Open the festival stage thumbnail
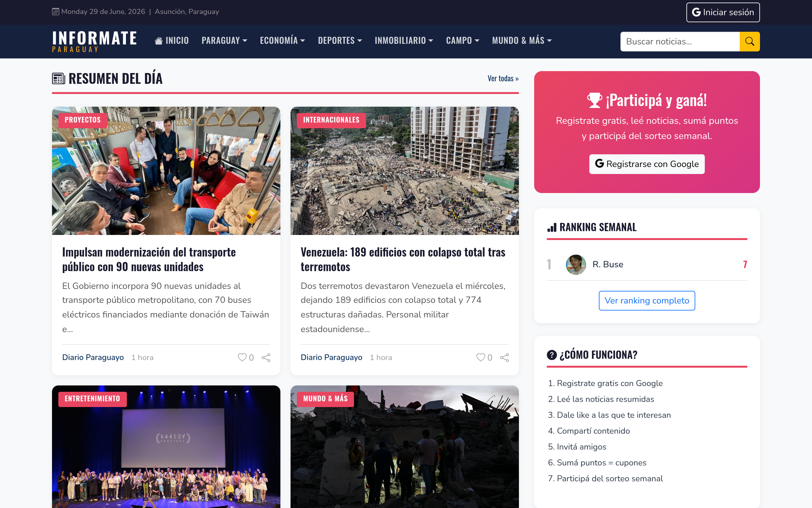The width and height of the screenshot is (812, 508). pyautogui.click(x=166, y=446)
